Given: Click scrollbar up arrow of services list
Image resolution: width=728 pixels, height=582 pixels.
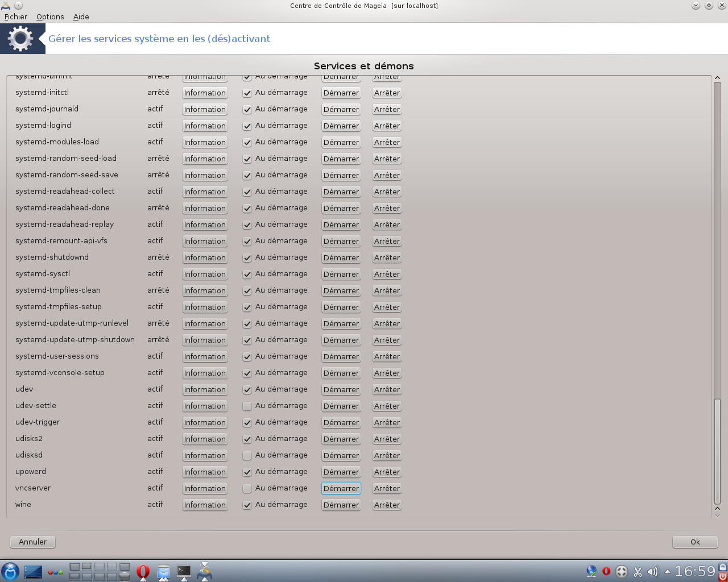Looking at the screenshot, I should pyautogui.click(x=717, y=78).
